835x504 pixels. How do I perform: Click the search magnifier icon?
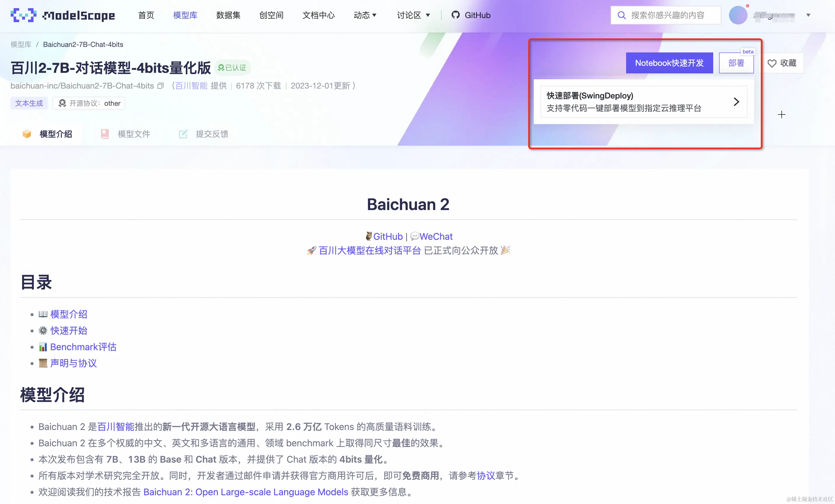(x=621, y=15)
